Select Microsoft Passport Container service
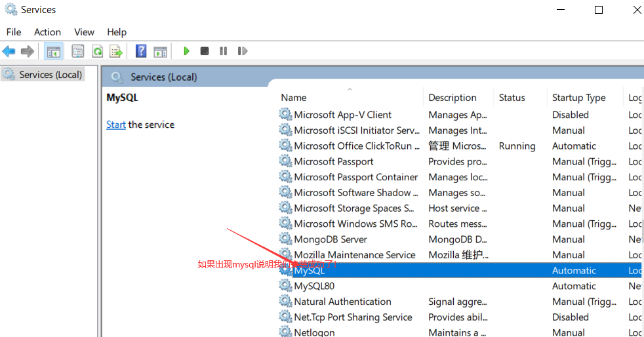Screen dimensions: 644x337 pyautogui.click(x=355, y=177)
